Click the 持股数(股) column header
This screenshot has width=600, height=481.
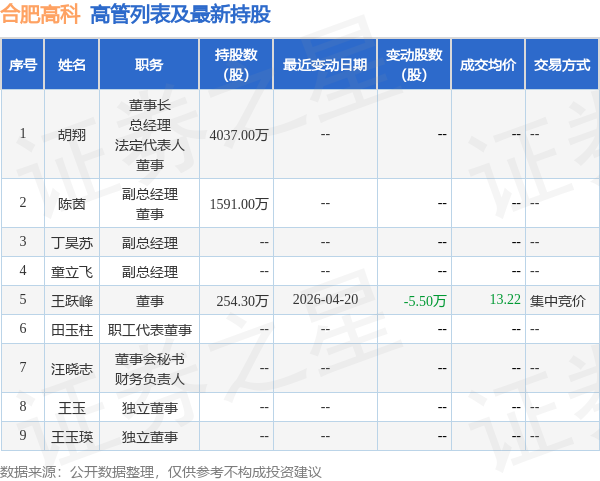236,64
